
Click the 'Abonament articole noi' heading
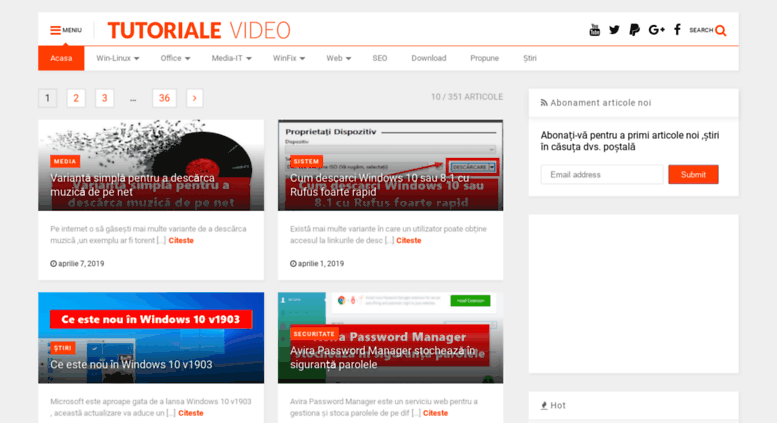click(601, 103)
